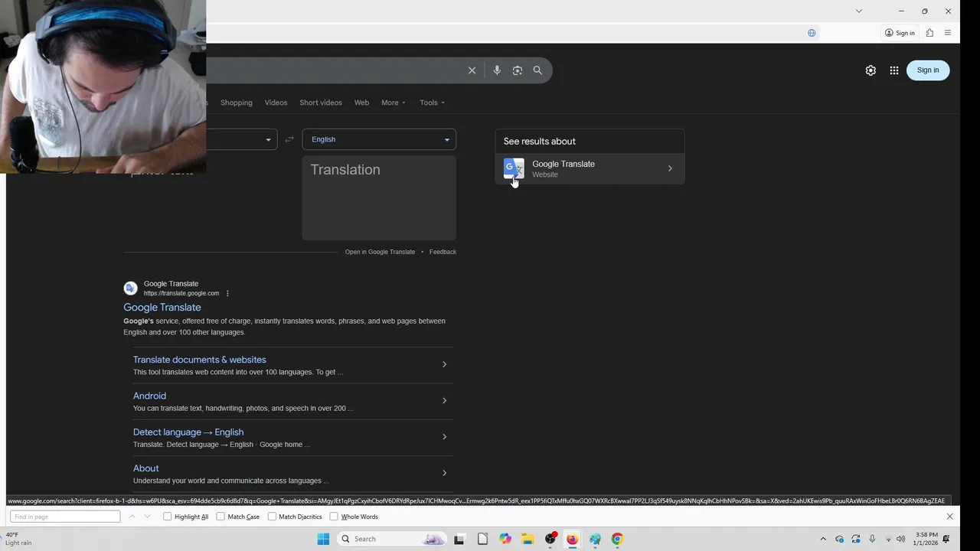Swap the translation languages
The image size is (980, 551).
point(289,139)
